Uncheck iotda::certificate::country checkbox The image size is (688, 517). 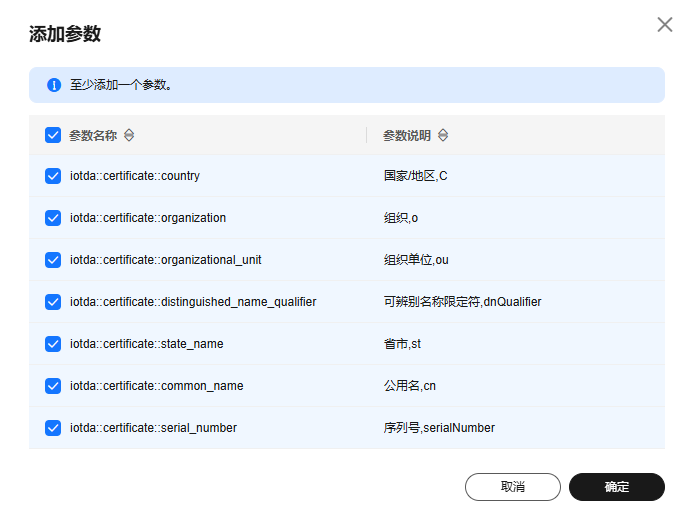pos(53,176)
